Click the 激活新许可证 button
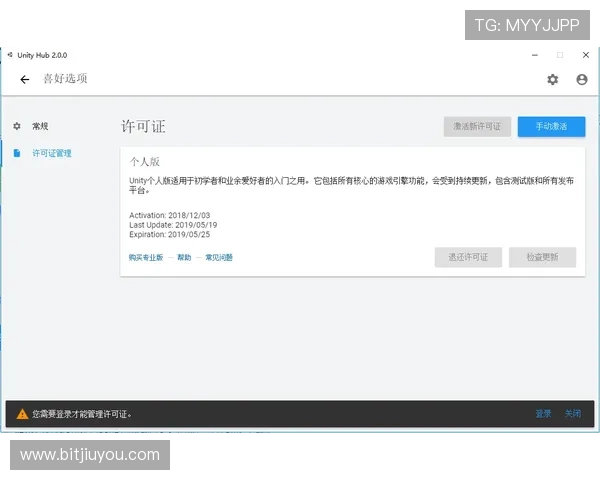The image size is (600, 480). 477,126
